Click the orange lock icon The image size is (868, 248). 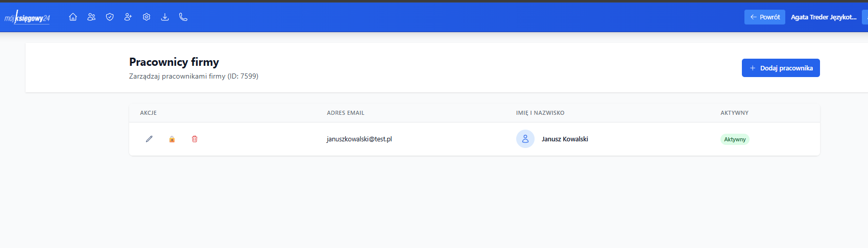pyautogui.click(x=172, y=139)
